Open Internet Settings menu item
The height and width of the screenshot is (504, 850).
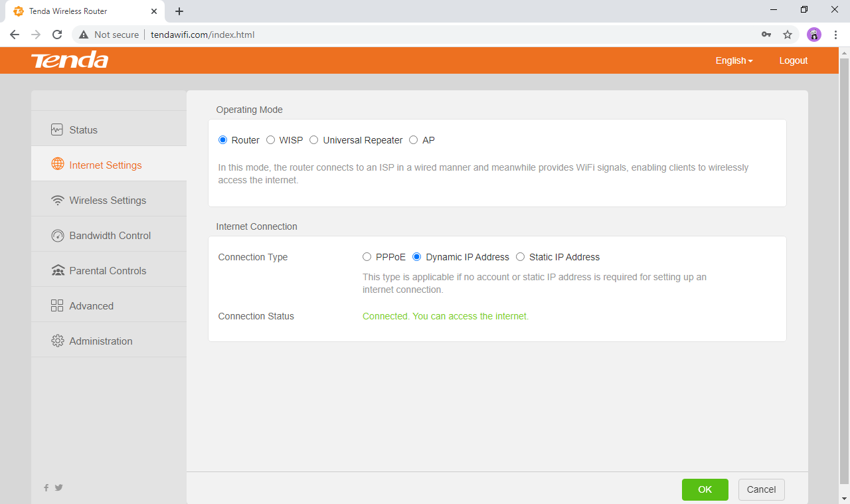point(109,165)
